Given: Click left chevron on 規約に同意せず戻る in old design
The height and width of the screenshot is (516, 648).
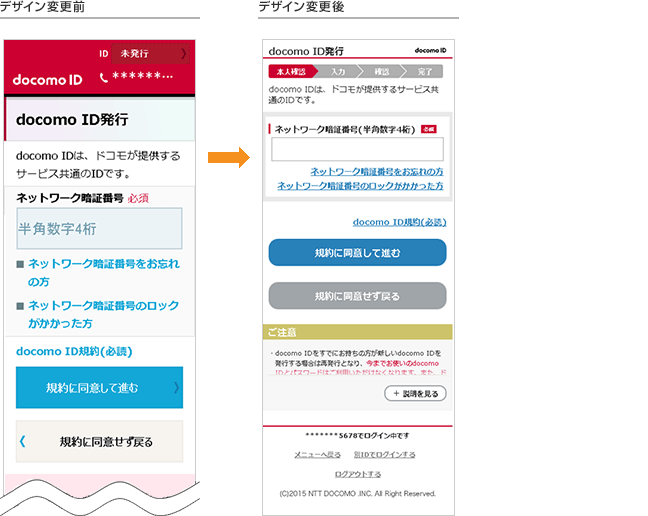Looking at the screenshot, I should pos(23,441).
